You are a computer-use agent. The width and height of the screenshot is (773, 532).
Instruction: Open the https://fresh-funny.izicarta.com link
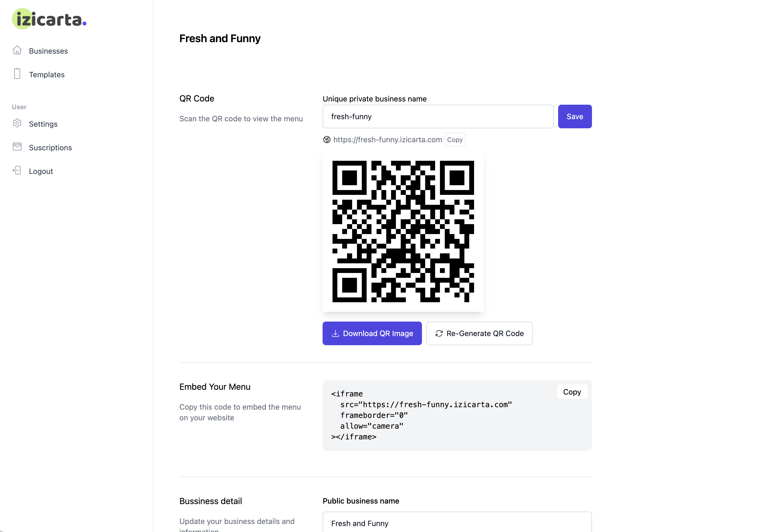388,140
